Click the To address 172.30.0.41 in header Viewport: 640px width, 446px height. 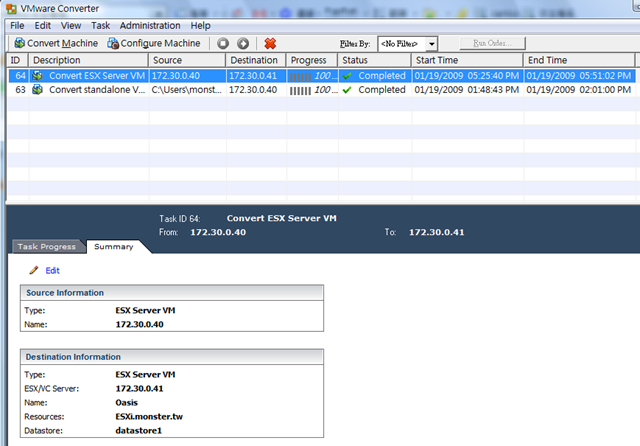coord(436,232)
